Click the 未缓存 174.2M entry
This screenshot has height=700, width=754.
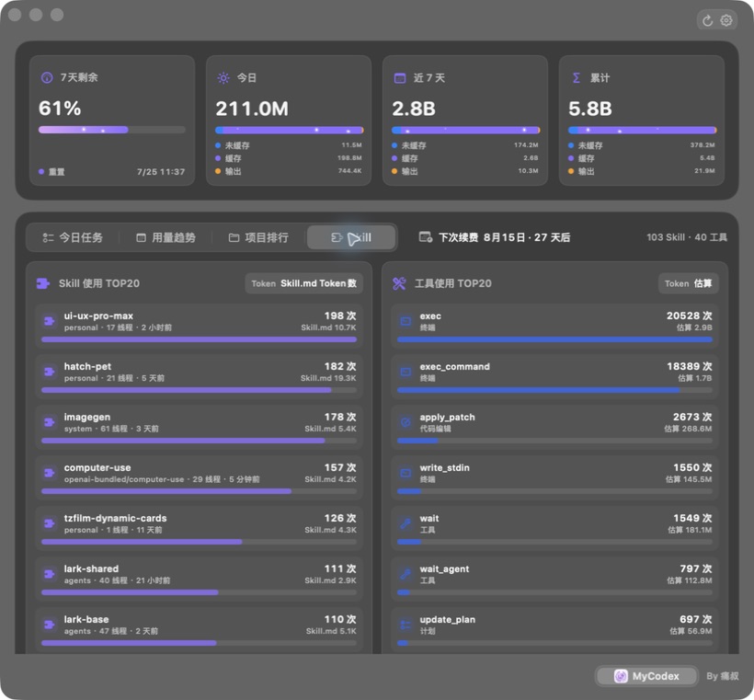pyautogui.click(x=465, y=145)
